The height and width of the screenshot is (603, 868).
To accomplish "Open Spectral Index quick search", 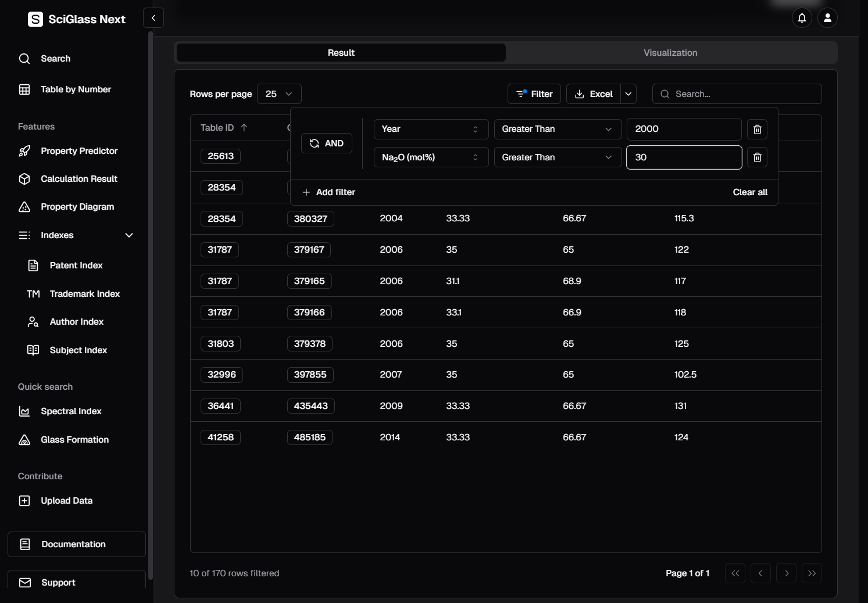I will pyautogui.click(x=71, y=411).
